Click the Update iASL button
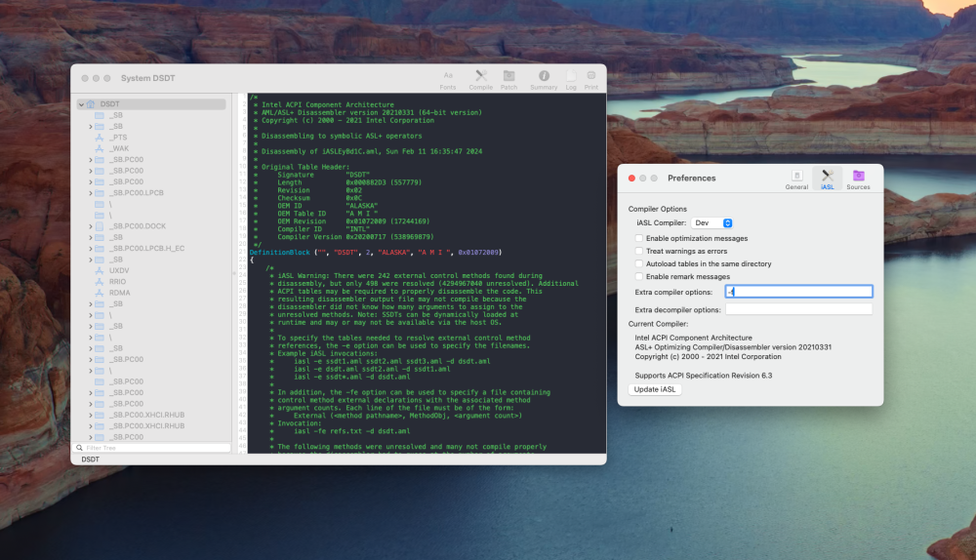 (x=655, y=389)
